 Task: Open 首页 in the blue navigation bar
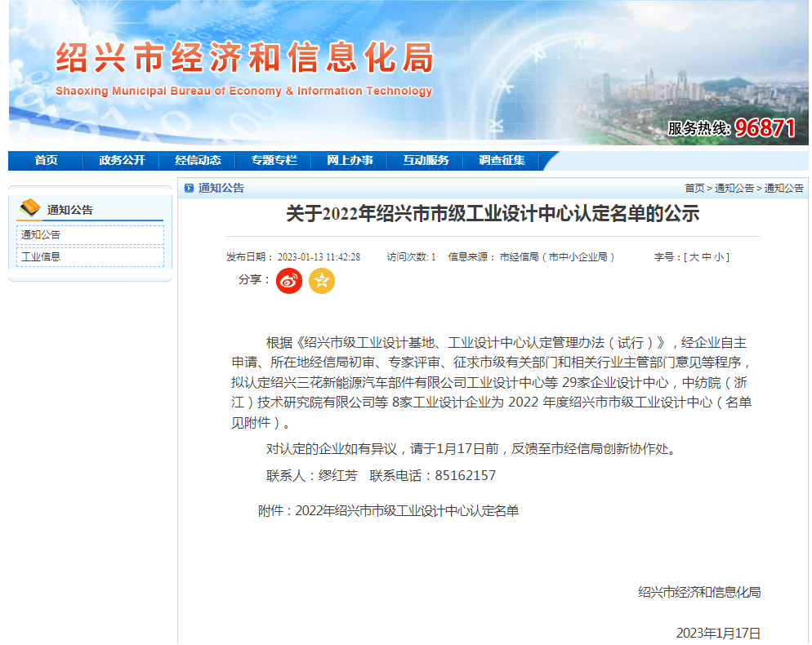(x=47, y=161)
